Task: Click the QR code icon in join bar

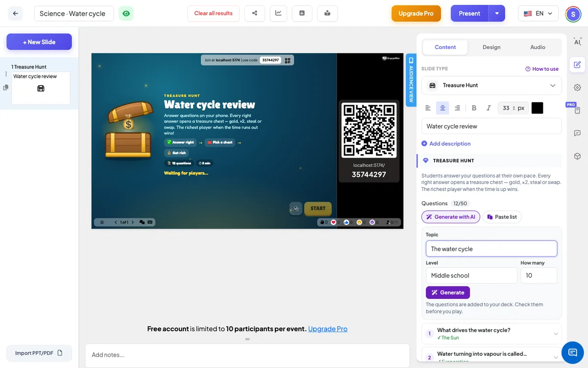Action: (288, 60)
